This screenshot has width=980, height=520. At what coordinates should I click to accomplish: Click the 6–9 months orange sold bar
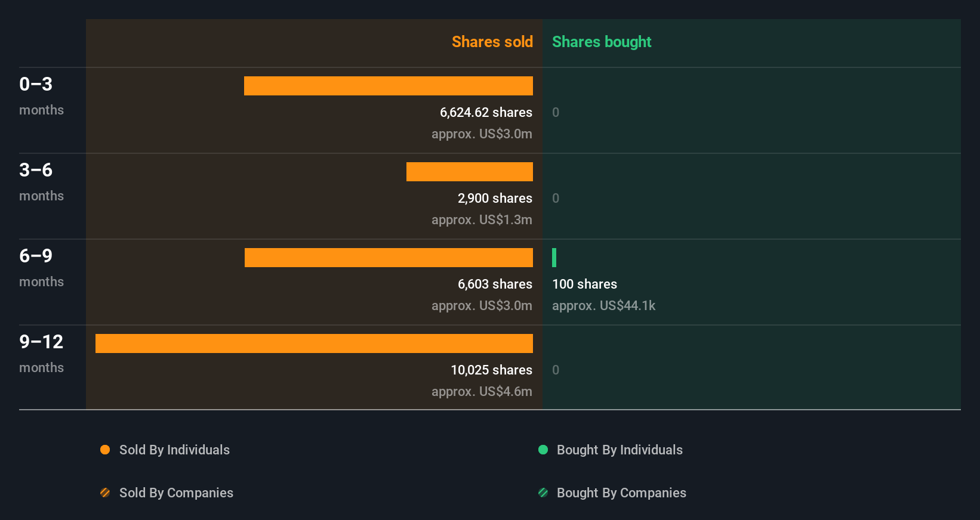[x=389, y=258]
